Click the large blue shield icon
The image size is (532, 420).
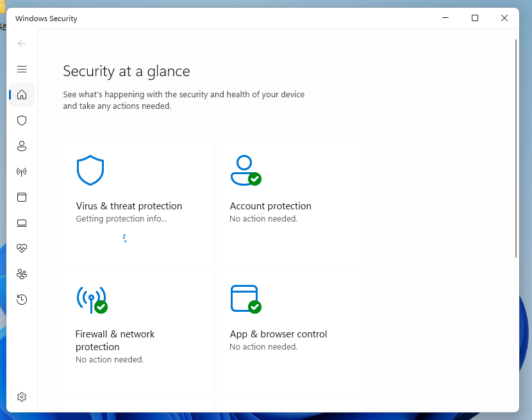pyautogui.click(x=90, y=170)
